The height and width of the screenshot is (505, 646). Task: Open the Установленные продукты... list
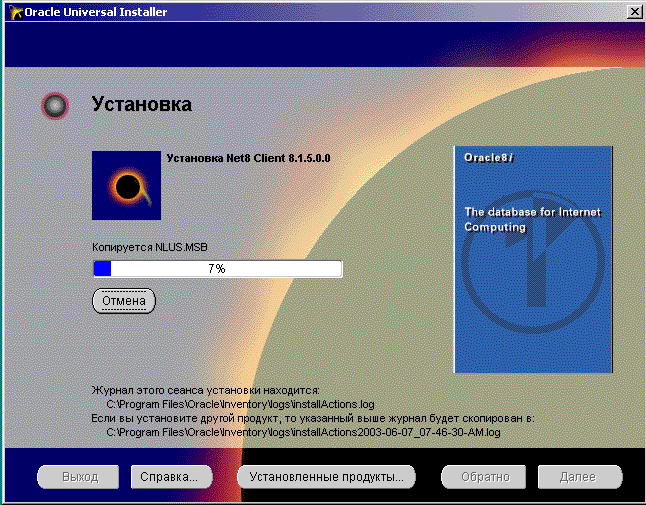[x=326, y=477]
